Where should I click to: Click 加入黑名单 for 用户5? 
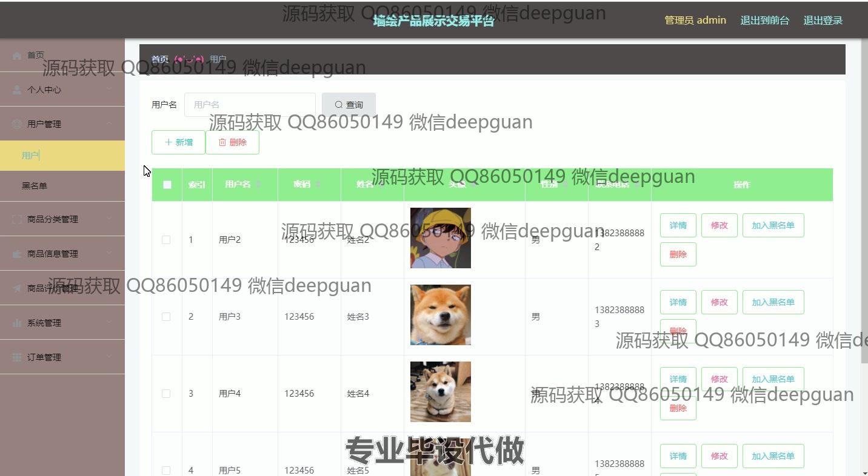(x=773, y=456)
